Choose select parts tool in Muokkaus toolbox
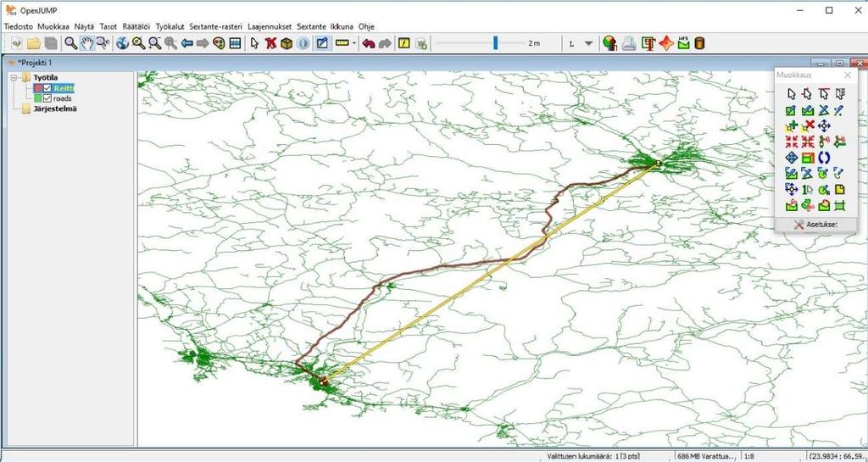The image size is (868, 462). (807, 94)
